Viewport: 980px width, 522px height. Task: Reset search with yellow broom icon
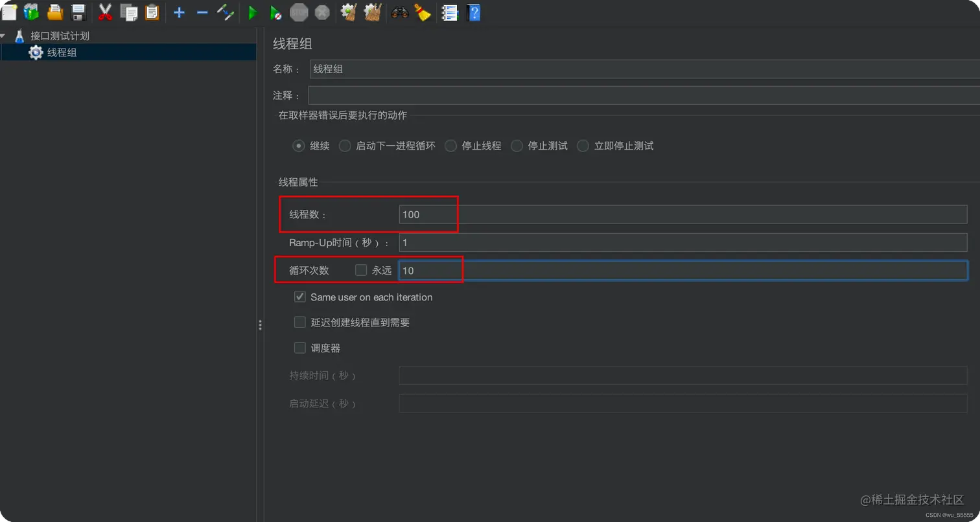423,12
